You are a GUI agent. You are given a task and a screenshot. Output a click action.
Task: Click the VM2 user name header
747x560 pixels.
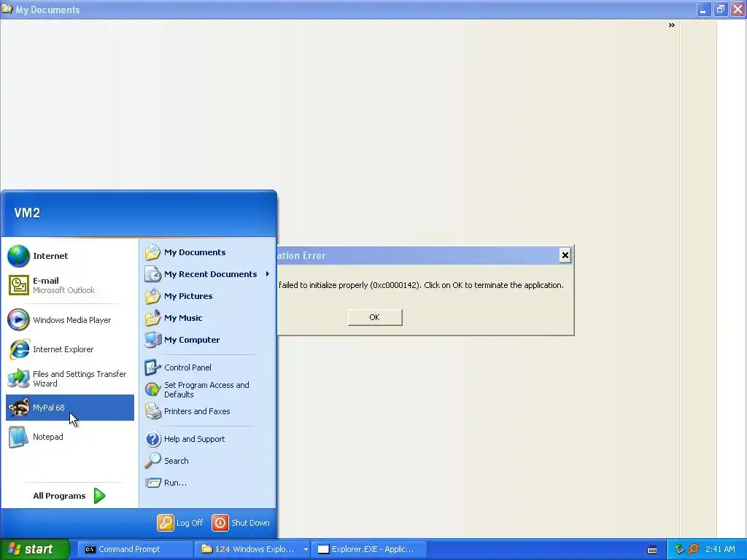(x=27, y=213)
